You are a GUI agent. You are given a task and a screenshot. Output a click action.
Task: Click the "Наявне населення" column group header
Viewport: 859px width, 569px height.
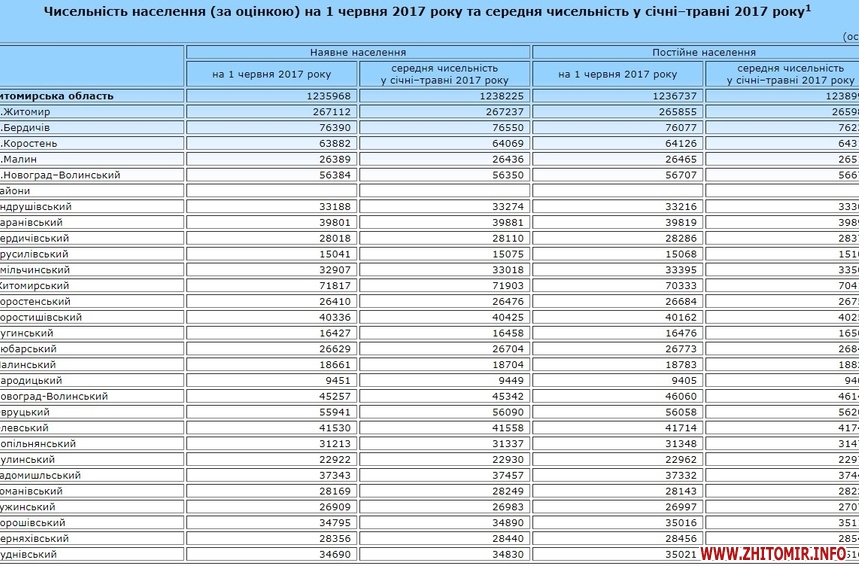click(358, 52)
